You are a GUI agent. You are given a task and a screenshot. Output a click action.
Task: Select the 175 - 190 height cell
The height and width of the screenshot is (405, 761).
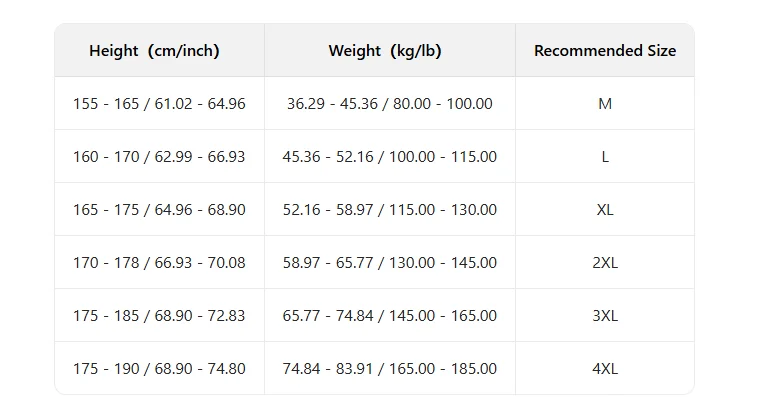pyautogui.click(x=159, y=369)
